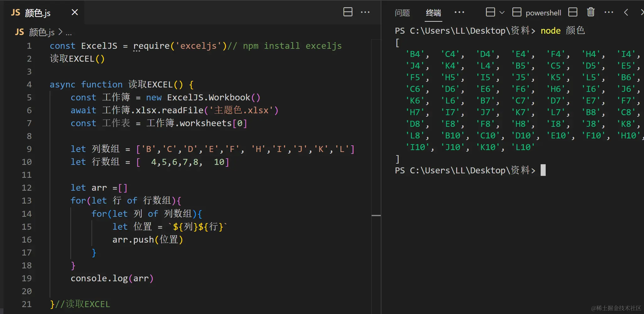
Task: Click line number 21 in the gutter
Action: click(x=27, y=304)
